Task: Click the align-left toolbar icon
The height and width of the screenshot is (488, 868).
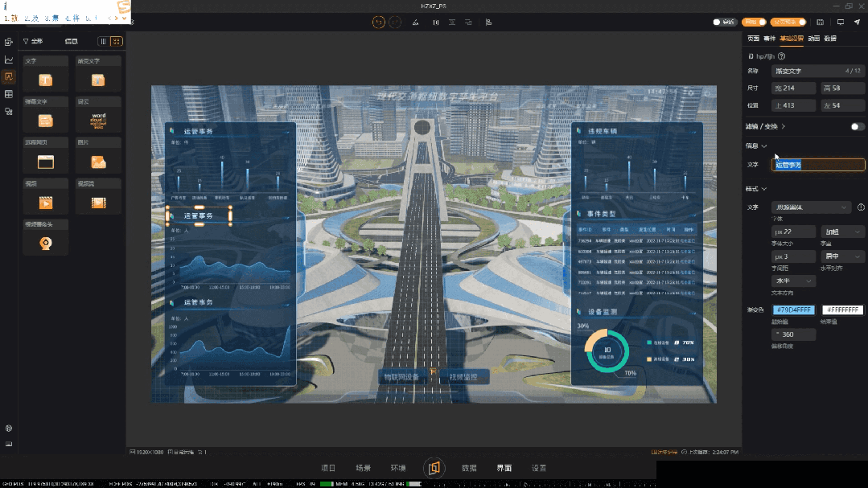Action: point(488,23)
